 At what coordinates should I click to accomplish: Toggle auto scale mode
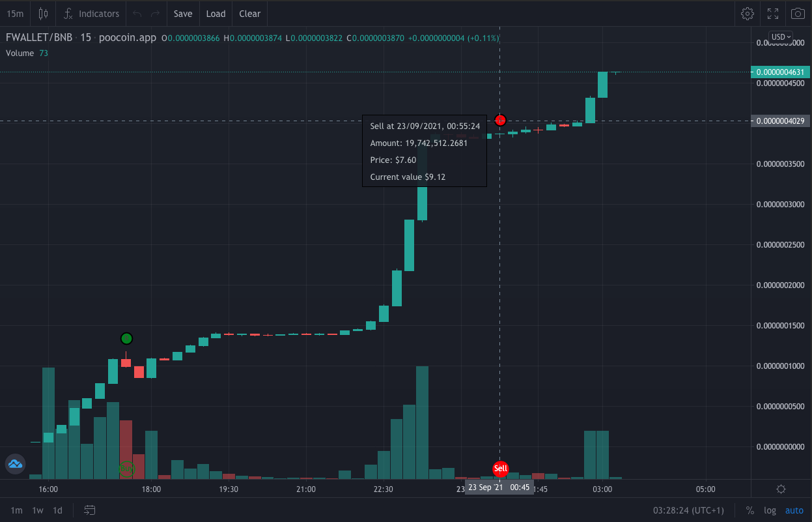point(794,510)
